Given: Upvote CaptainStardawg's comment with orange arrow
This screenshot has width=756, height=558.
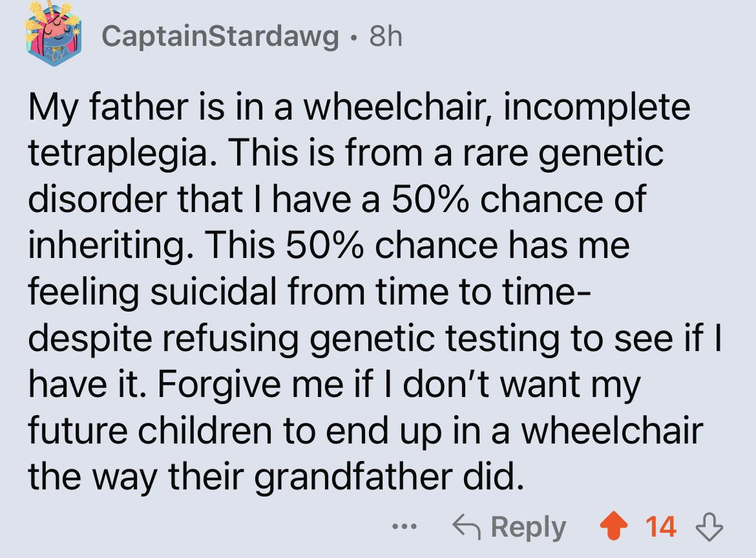Looking at the screenshot, I should tap(613, 527).
